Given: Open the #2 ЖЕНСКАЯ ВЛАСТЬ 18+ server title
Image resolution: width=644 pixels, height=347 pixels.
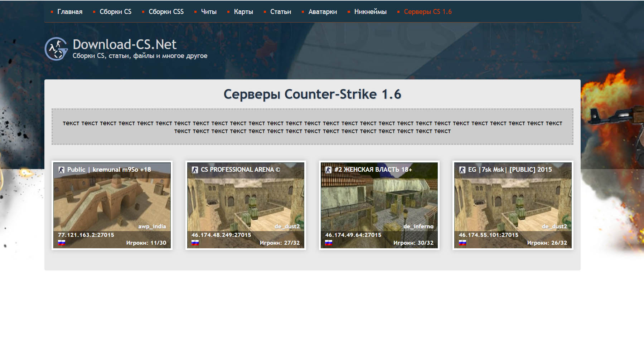Looking at the screenshot, I should click(x=373, y=170).
